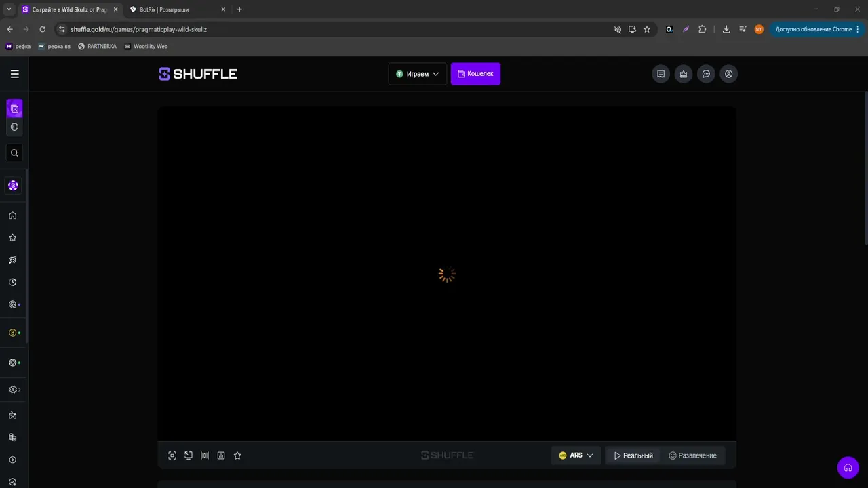
Task: Close the BotRix browser tab
Action: click(x=224, y=9)
